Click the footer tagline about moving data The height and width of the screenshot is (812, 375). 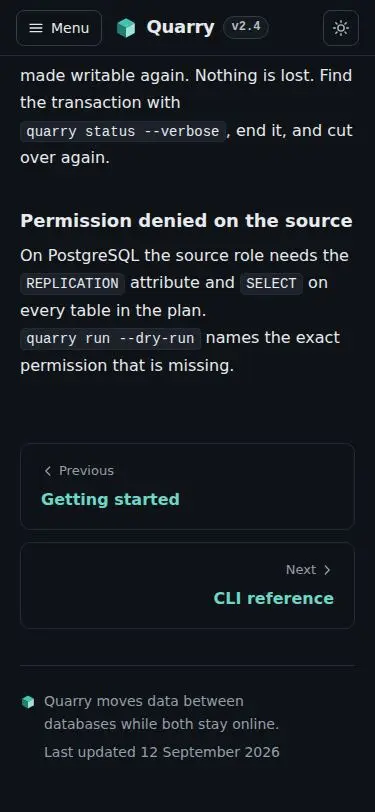tap(162, 713)
